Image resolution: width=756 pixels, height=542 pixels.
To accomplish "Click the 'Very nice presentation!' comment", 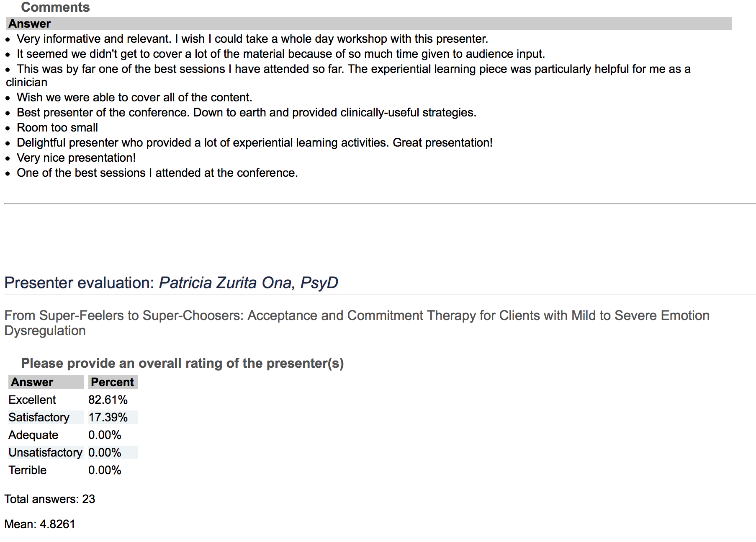I will coord(76,158).
